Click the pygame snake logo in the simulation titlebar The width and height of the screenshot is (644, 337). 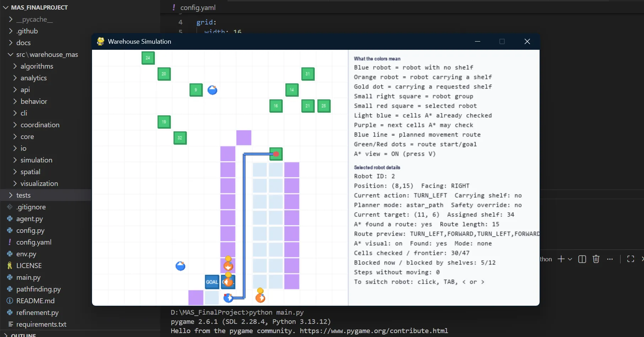coord(100,41)
